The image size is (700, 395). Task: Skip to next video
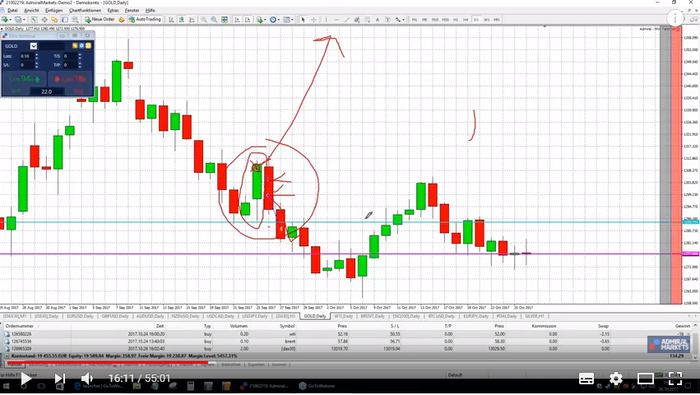click(x=59, y=379)
